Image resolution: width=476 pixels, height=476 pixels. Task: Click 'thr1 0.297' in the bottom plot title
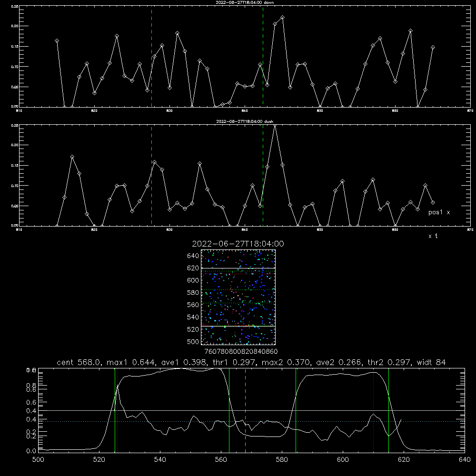point(234,362)
